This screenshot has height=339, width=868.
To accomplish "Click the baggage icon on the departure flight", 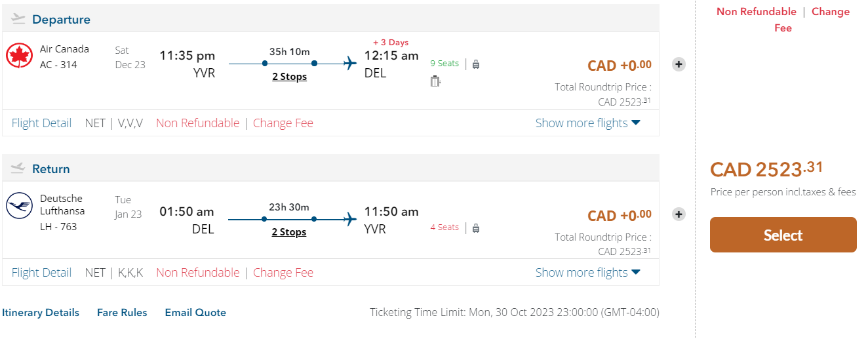I will (476, 64).
